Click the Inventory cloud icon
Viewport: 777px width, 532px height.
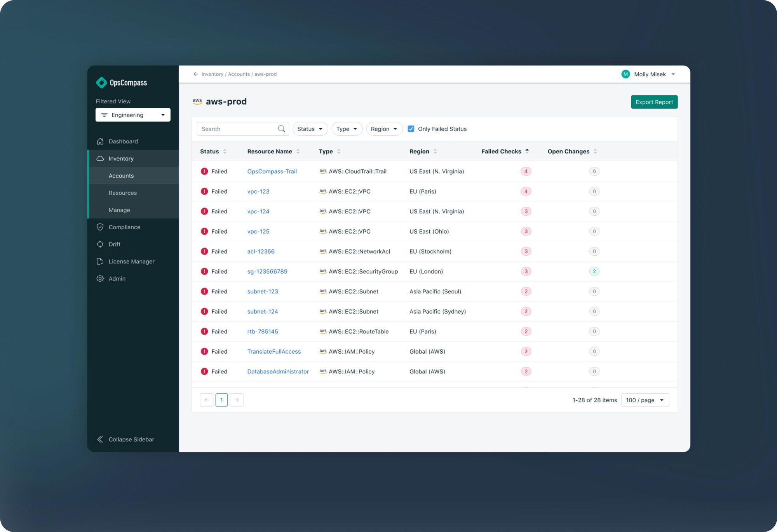[x=100, y=158]
